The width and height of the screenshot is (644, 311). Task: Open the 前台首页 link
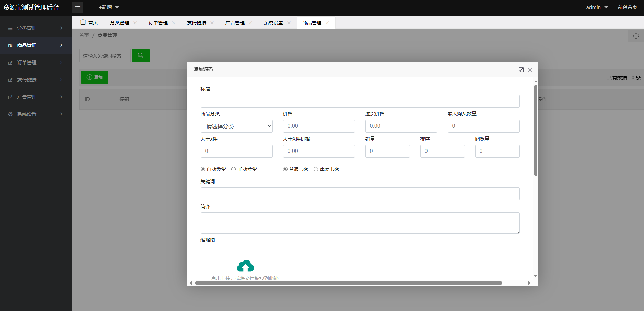point(628,7)
